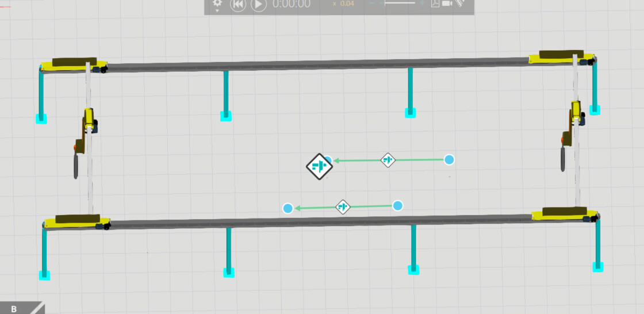644x314 pixels.
Task: Click right endpoint of upper green path
Action: (449, 159)
